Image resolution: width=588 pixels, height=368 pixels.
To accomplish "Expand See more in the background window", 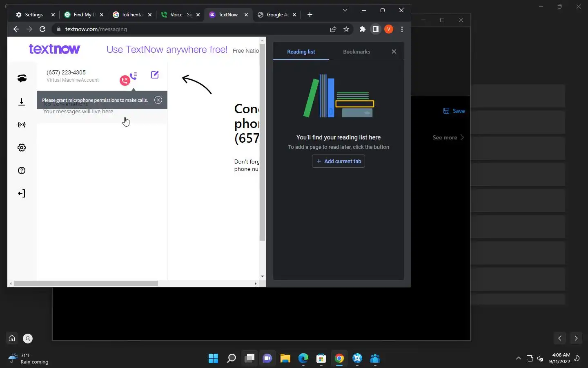I will click(448, 137).
